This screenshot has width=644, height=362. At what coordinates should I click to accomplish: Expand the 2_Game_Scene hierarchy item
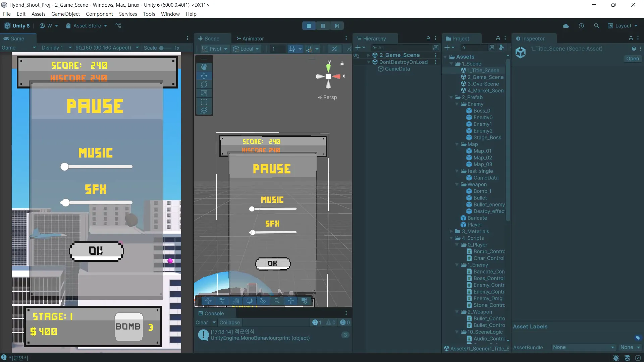(x=369, y=55)
